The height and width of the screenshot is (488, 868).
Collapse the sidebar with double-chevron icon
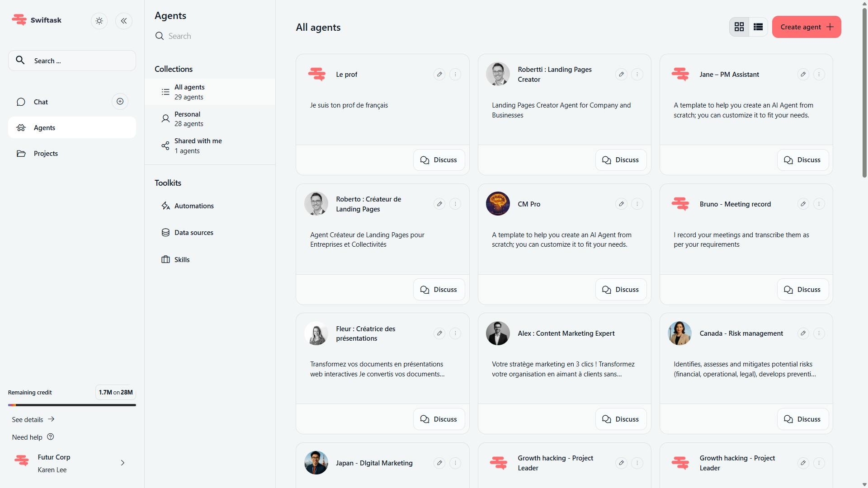pyautogui.click(x=124, y=21)
